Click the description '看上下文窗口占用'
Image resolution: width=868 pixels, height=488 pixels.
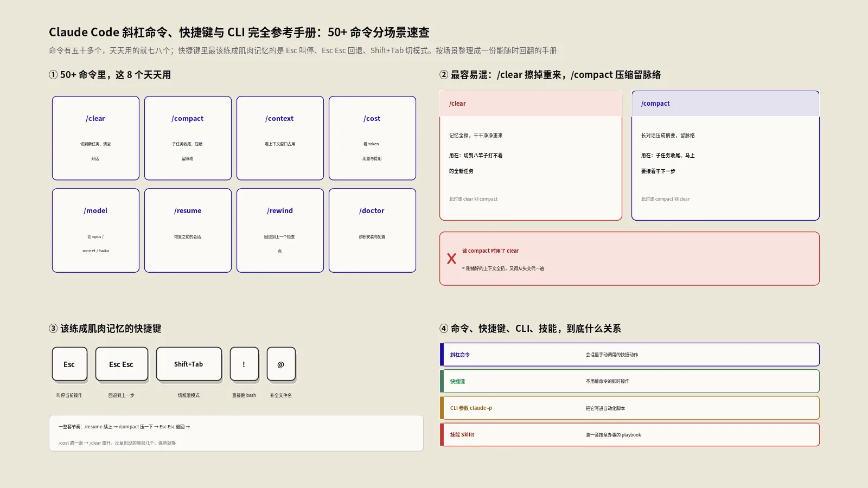point(280,144)
